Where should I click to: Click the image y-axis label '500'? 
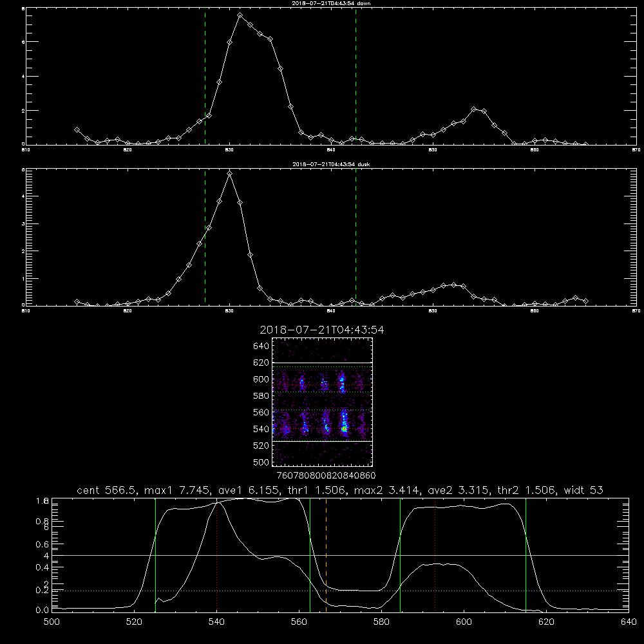(x=261, y=462)
